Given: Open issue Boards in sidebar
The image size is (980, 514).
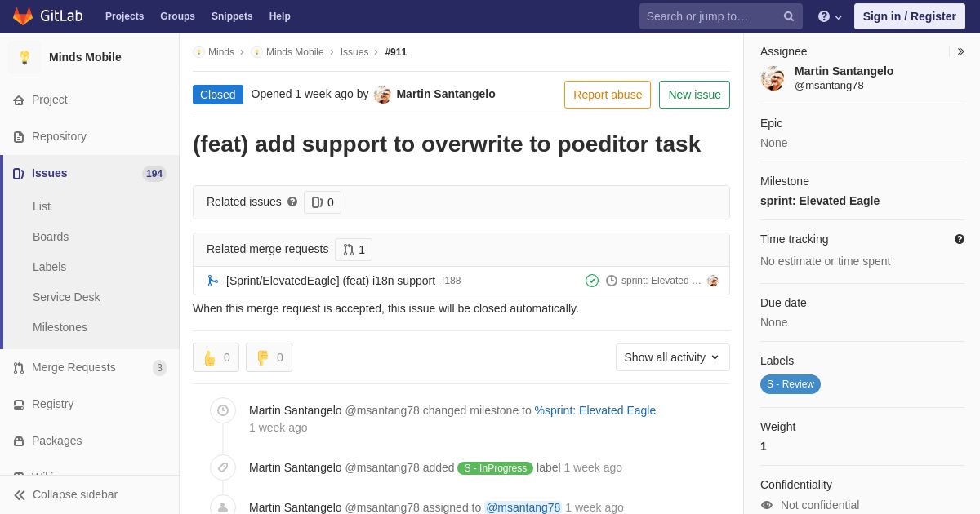Looking at the screenshot, I should 51,237.
